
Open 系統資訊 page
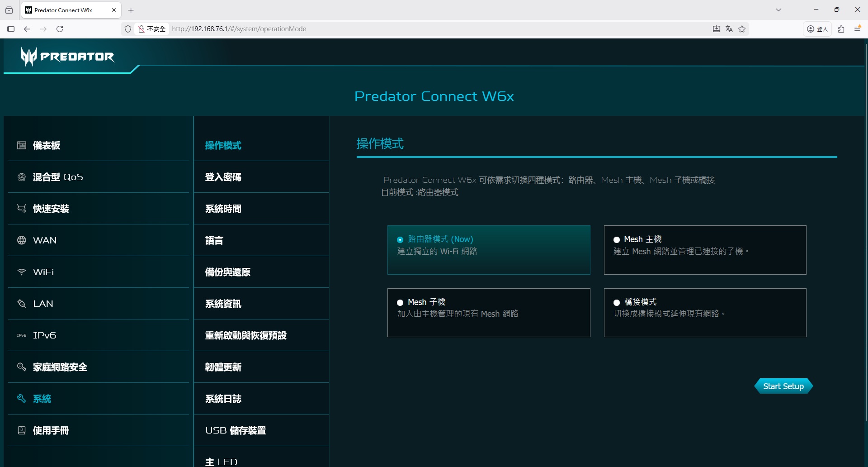(261, 304)
